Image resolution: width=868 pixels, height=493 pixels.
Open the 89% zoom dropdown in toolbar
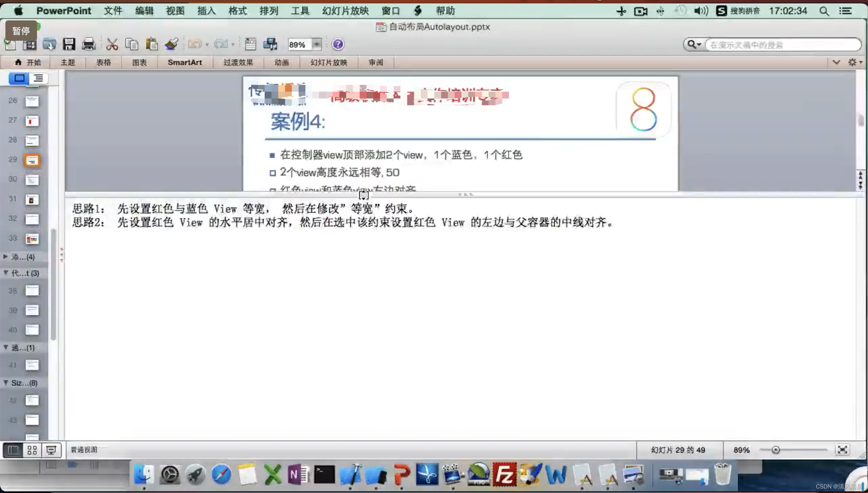[316, 44]
